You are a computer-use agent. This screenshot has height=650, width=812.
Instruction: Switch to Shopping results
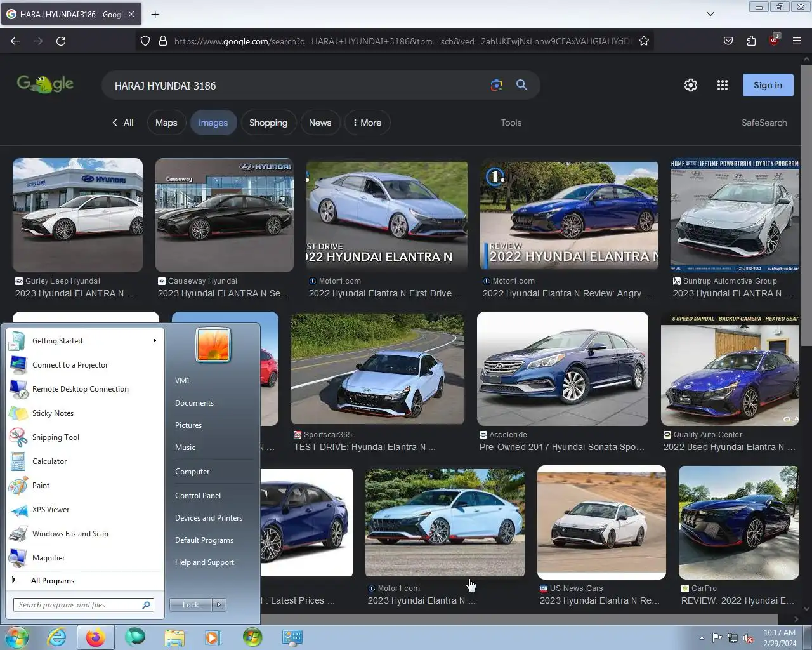(x=268, y=123)
